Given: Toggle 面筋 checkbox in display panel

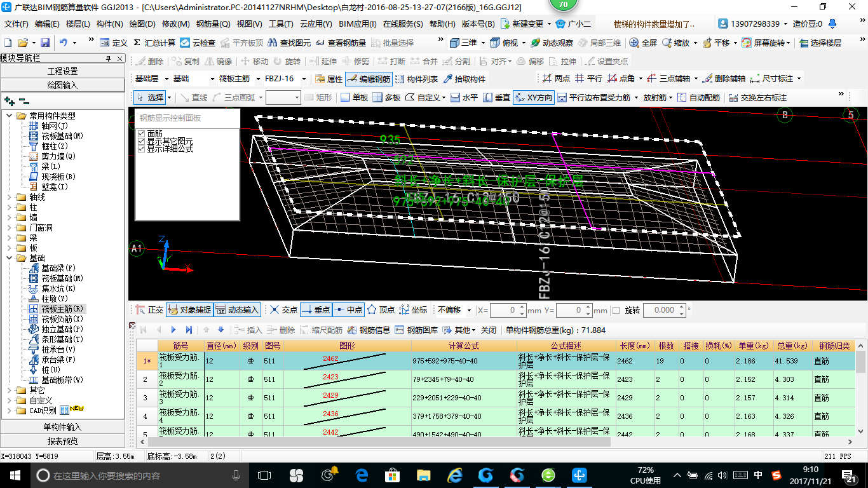Looking at the screenshot, I should (x=141, y=134).
